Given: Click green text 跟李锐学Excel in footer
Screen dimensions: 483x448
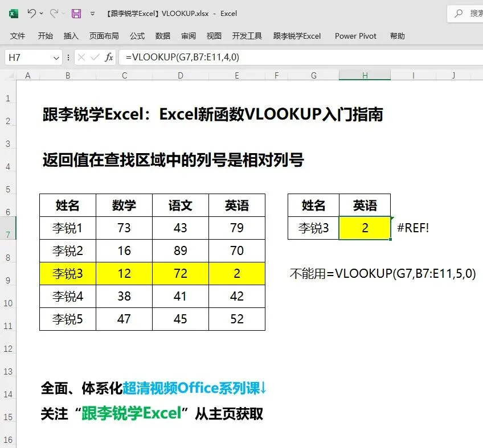Looking at the screenshot, I should [x=132, y=413].
